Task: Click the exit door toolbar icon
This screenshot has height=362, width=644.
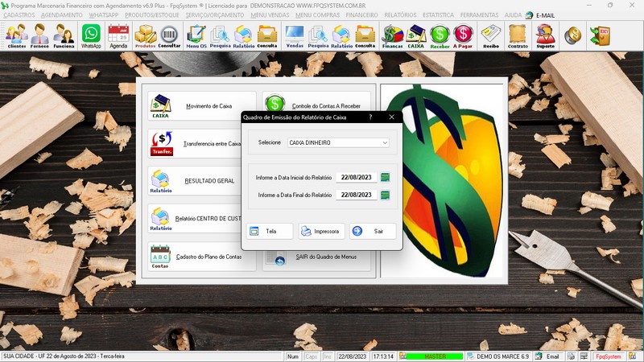Action: click(600, 35)
